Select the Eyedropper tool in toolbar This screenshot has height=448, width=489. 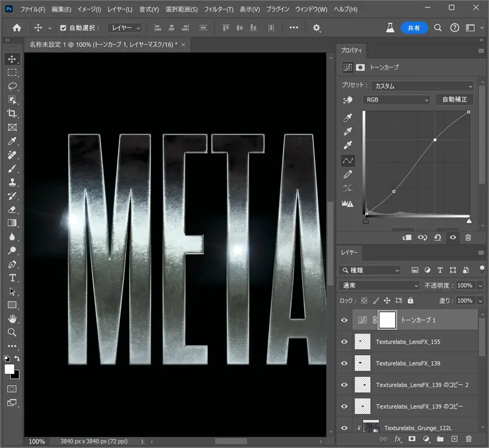coord(12,141)
